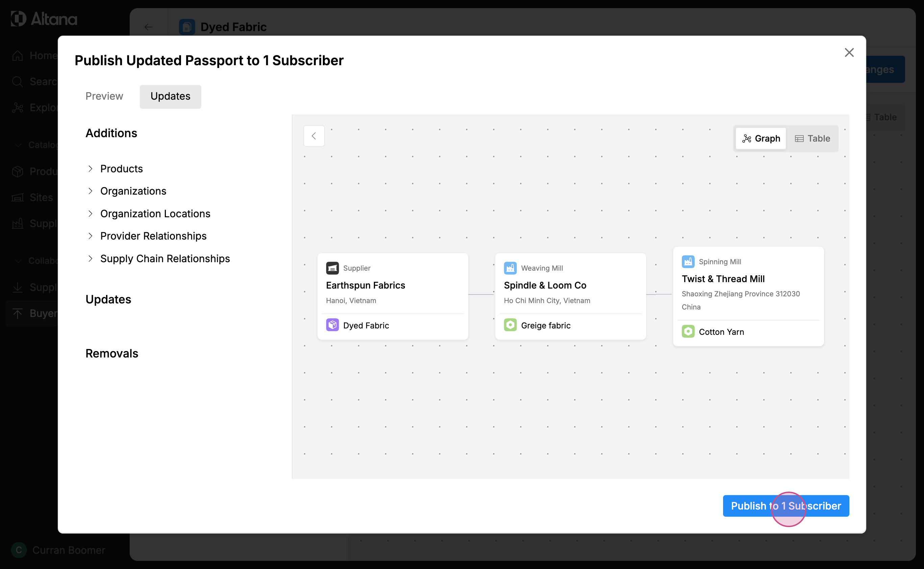
Task: Switch graph area to Table view
Action: click(812, 139)
